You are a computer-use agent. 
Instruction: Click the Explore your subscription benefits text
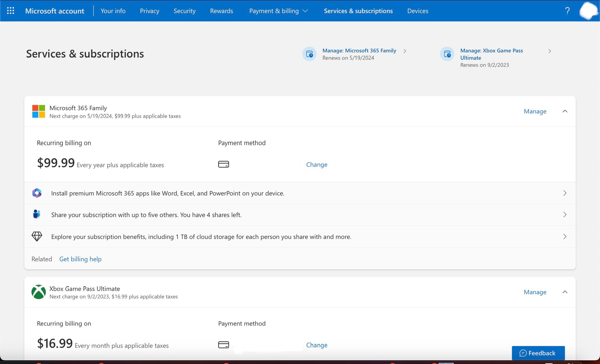pyautogui.click(x=201, y=236)
